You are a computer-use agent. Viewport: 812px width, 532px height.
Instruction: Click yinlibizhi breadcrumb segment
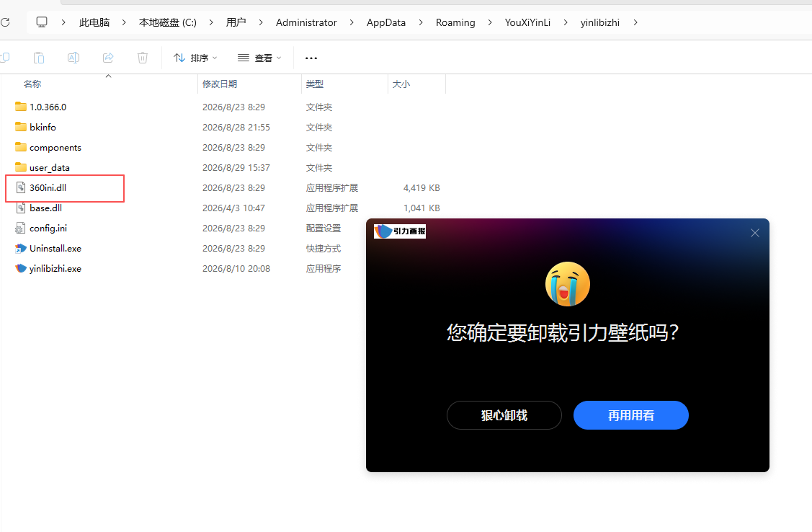click(599, 22)
